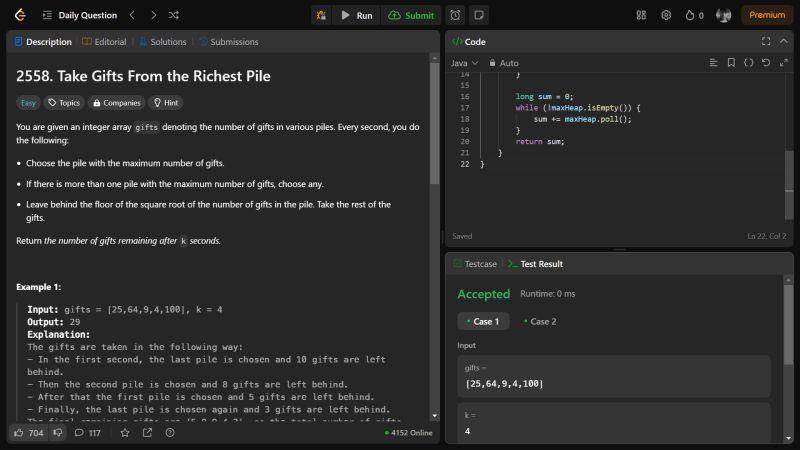
Task: Click the description scroll down arrow
Action: (x=435, y=416)
